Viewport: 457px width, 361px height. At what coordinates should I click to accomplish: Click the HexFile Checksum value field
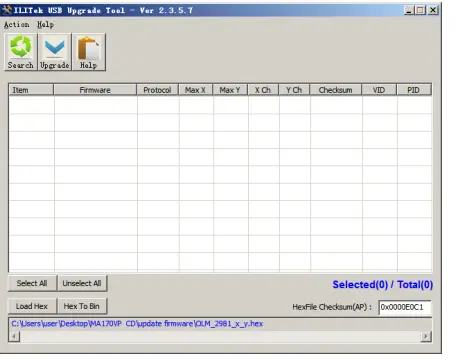(x=405, y=307)
